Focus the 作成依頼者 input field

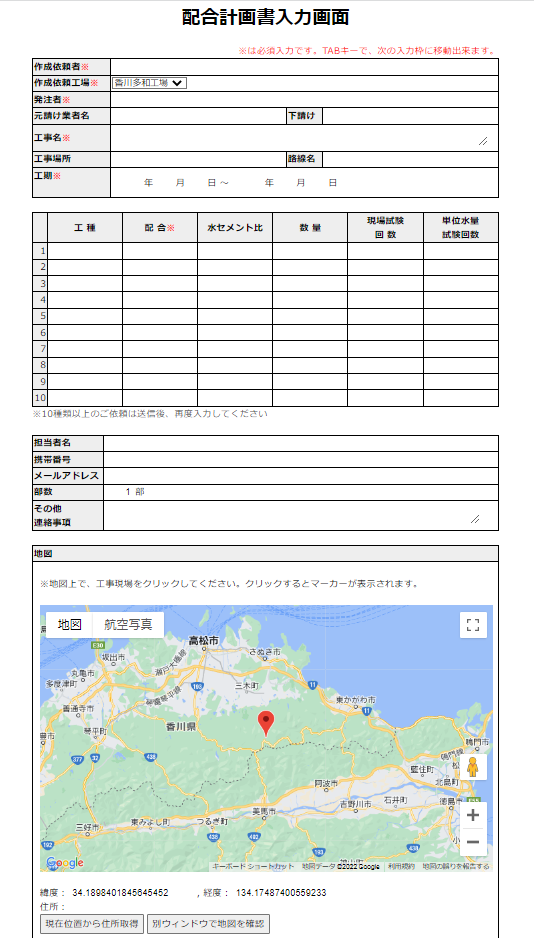point(304,67)
